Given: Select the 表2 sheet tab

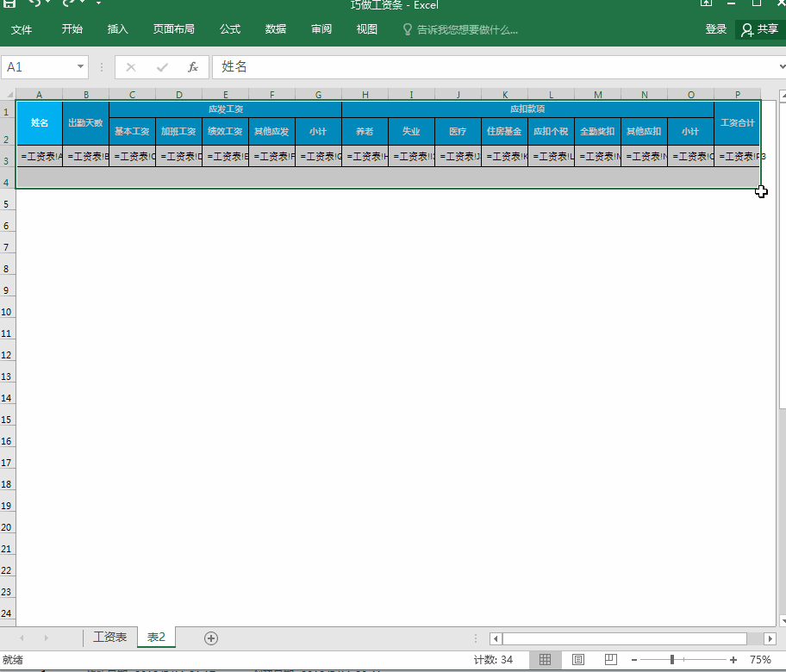Looking at the screenshot, I should (156, 637).
